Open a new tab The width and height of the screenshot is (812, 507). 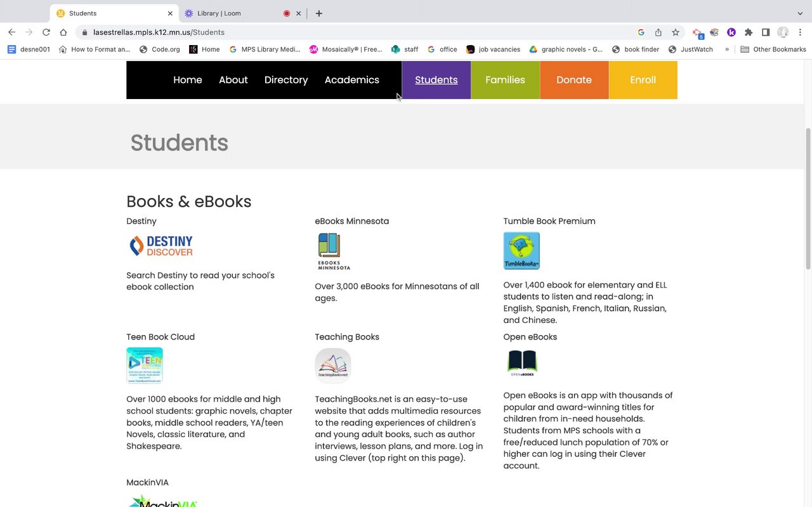pyautogui.click(x=319, y=13)
